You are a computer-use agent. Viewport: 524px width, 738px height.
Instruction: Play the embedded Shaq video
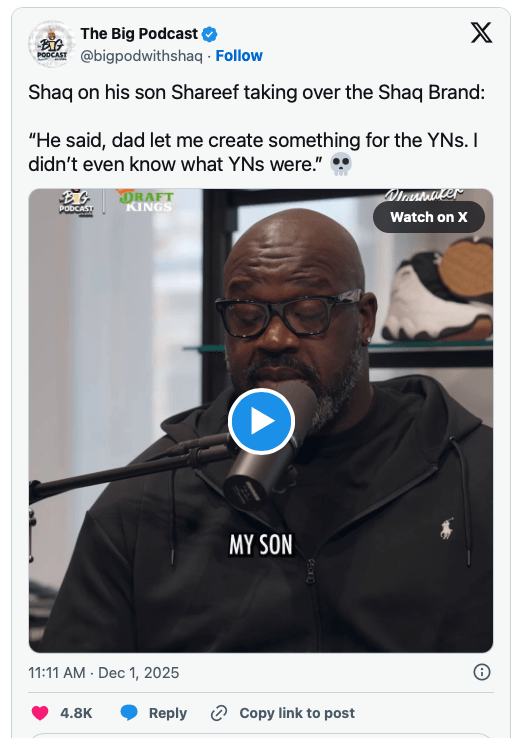261,421
